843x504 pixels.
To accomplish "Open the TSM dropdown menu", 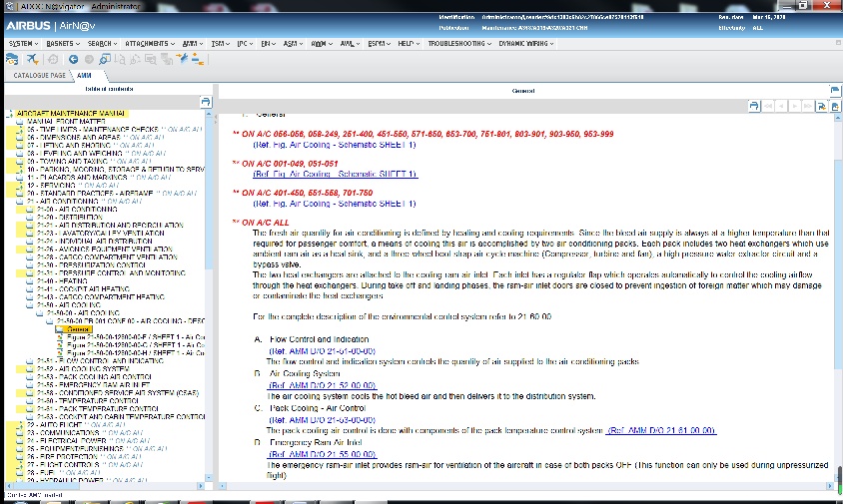I will [x=221, y=44].
